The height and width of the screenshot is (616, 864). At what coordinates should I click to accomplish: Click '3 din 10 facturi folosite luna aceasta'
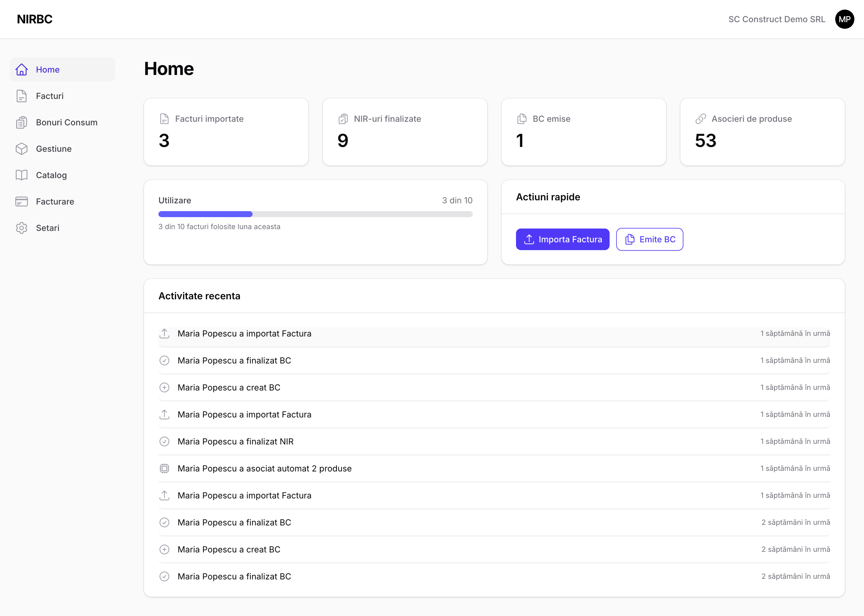pyautogui.click(x=219, y=226)
